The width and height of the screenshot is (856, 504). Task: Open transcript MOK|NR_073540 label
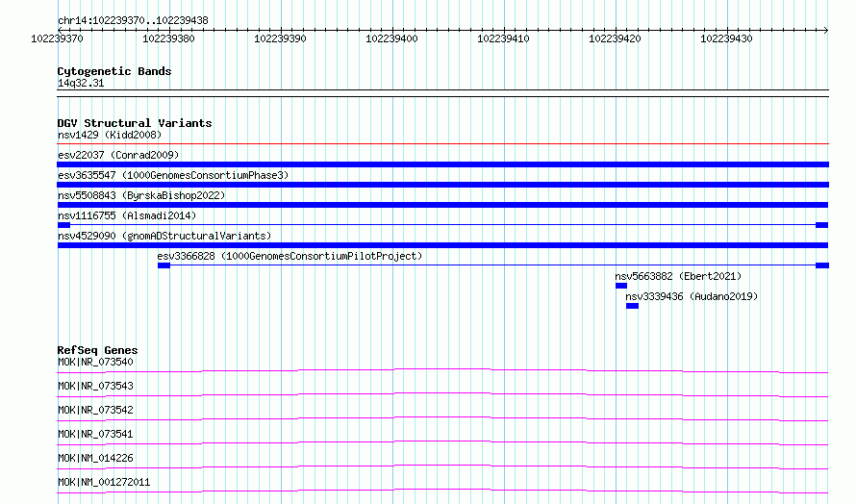tap(95, 362)
